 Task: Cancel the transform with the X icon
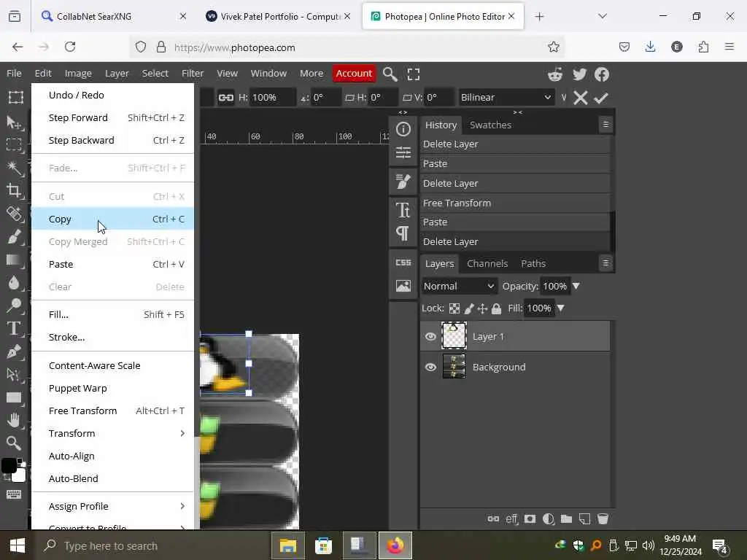[x=580, y=98]
